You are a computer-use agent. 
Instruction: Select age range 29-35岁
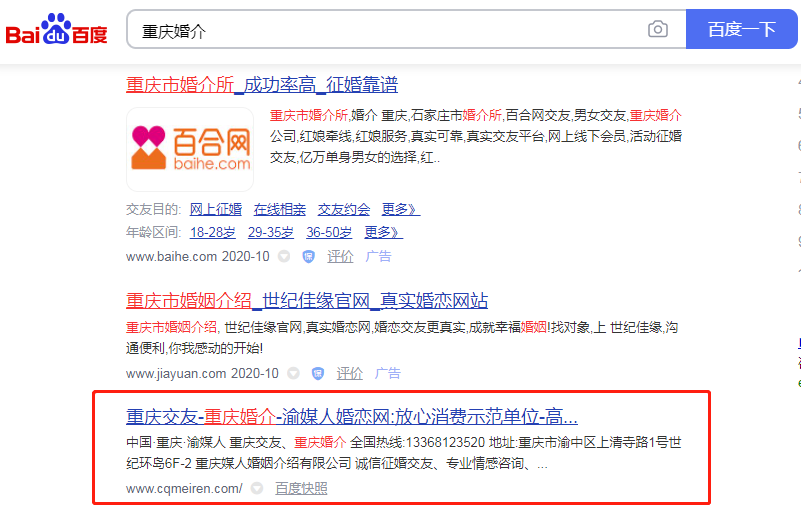point(271,232)
